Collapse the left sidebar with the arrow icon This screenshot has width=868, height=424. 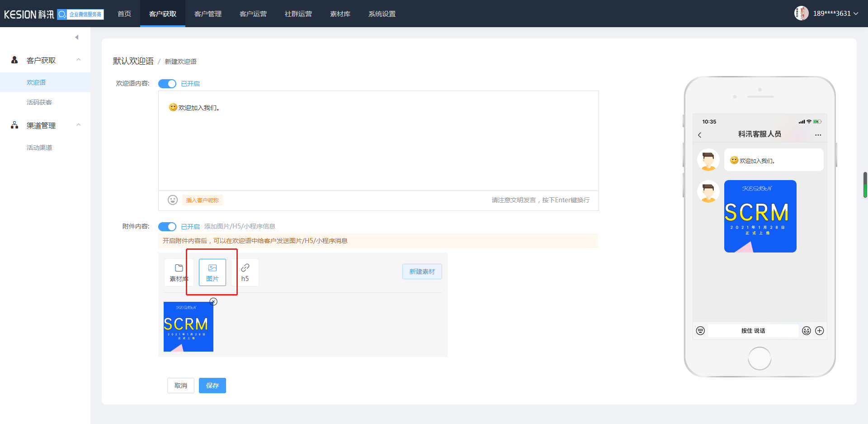click(x=77, y=37)
